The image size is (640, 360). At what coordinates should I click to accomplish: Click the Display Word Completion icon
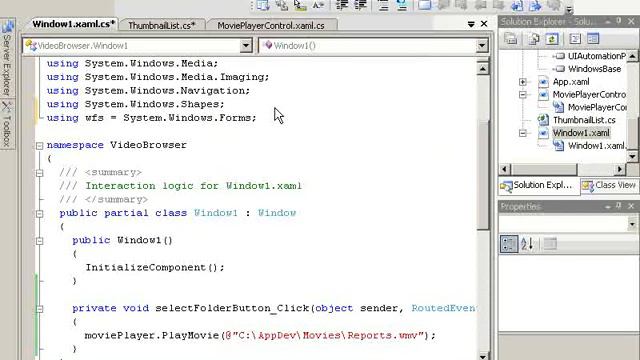pos(318,5)
